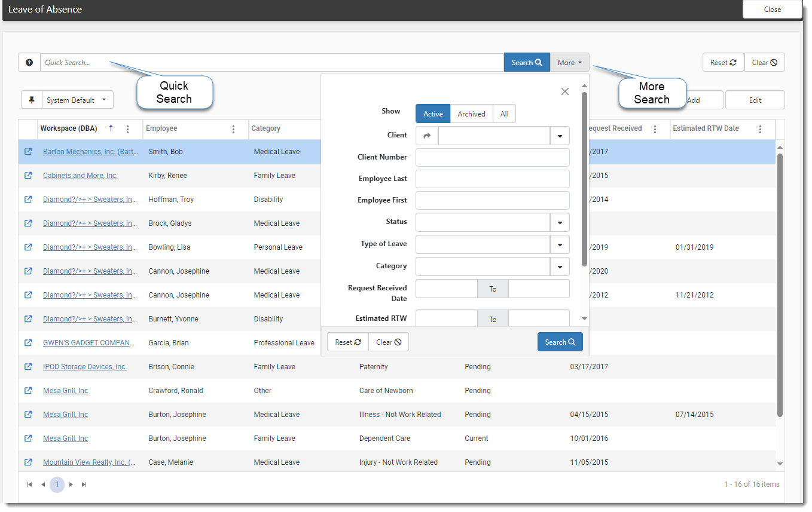Expand the More search dropdown

(570, 63)
